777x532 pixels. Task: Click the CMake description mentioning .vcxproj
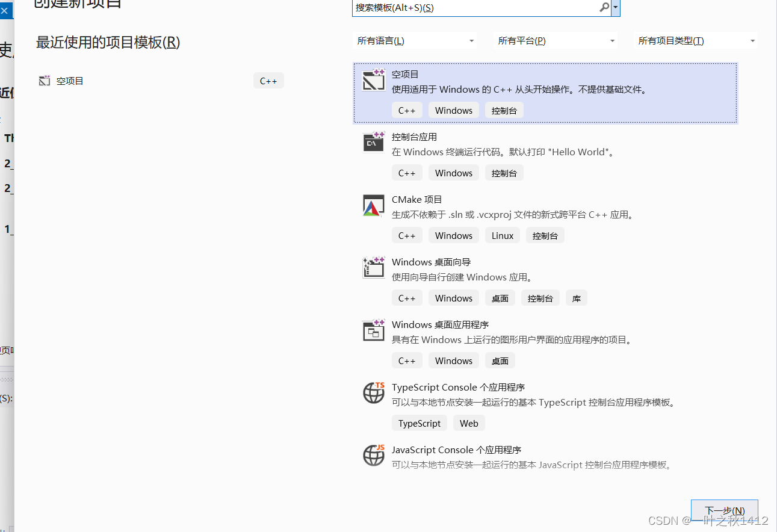[x=513, y=215]
